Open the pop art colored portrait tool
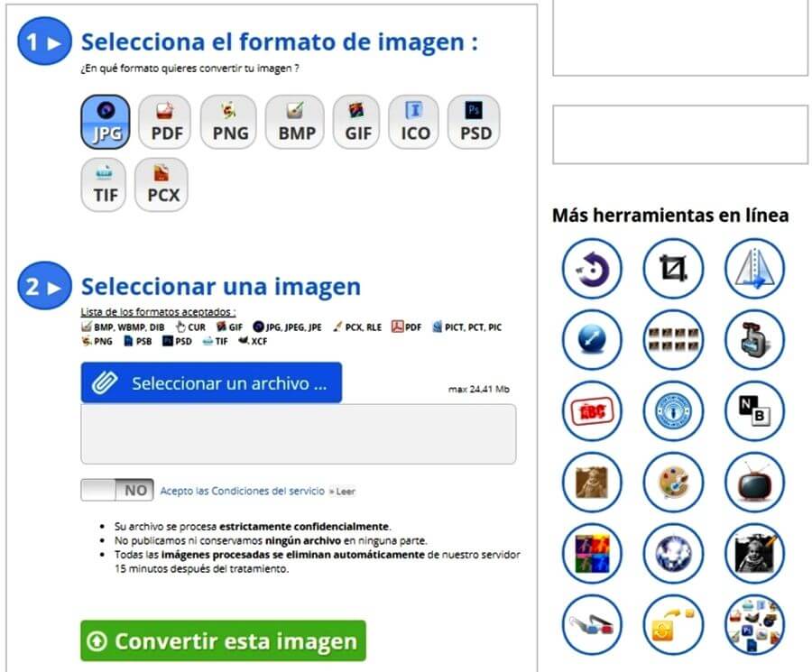 (x=592, y=554)
